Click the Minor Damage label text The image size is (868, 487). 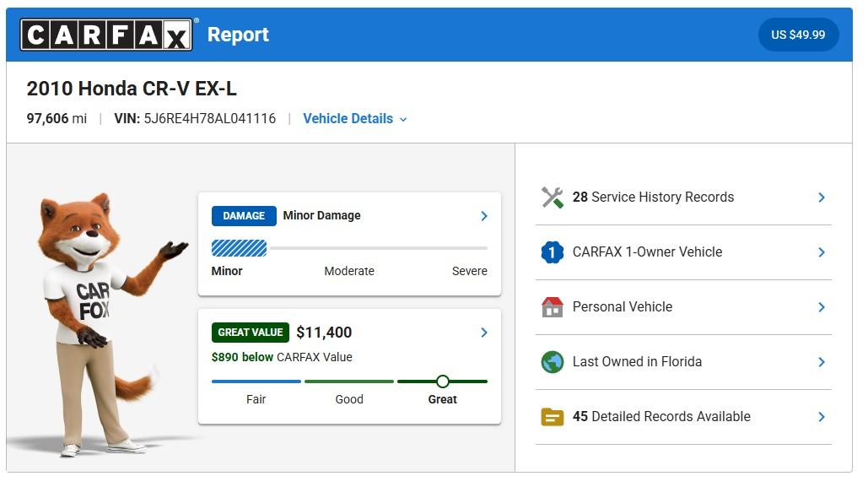[x=321, y=215]
